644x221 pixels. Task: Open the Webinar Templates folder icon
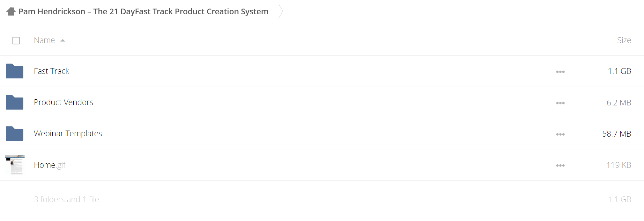15,133
